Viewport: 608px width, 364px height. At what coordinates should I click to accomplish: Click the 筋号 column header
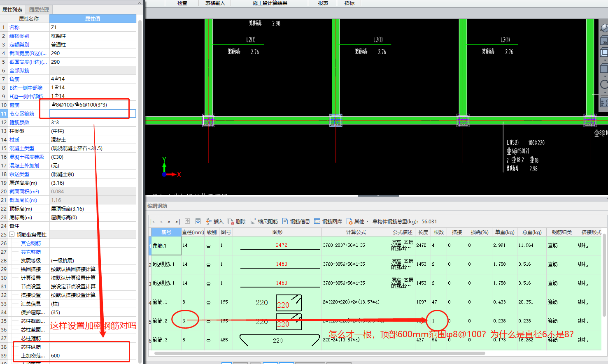[166, 232]
